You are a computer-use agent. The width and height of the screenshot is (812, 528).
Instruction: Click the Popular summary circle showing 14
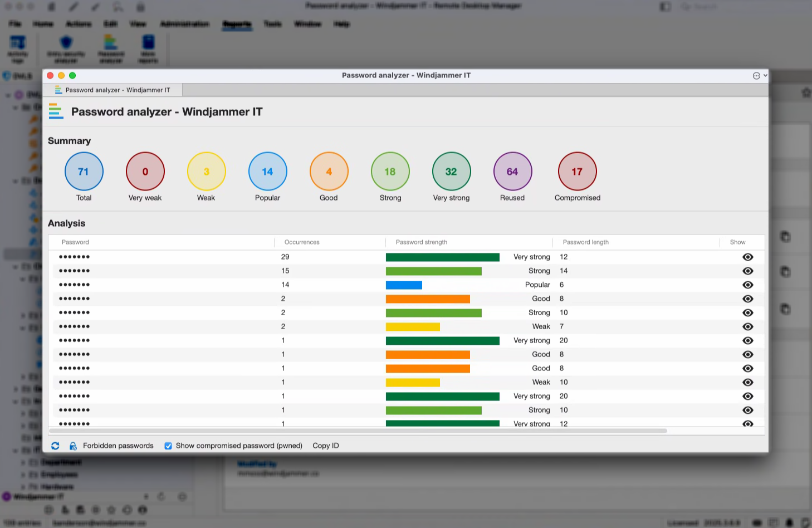[267, 172]
